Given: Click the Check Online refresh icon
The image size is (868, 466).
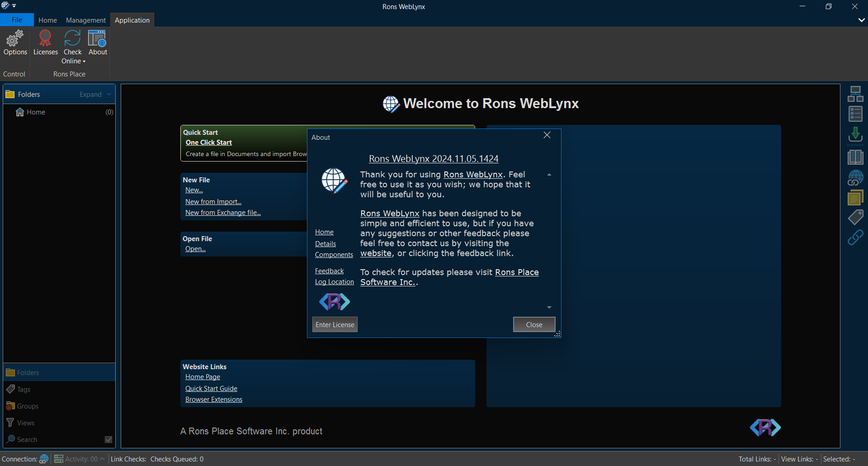Looking at the screenshot, I should click(72, 38).
